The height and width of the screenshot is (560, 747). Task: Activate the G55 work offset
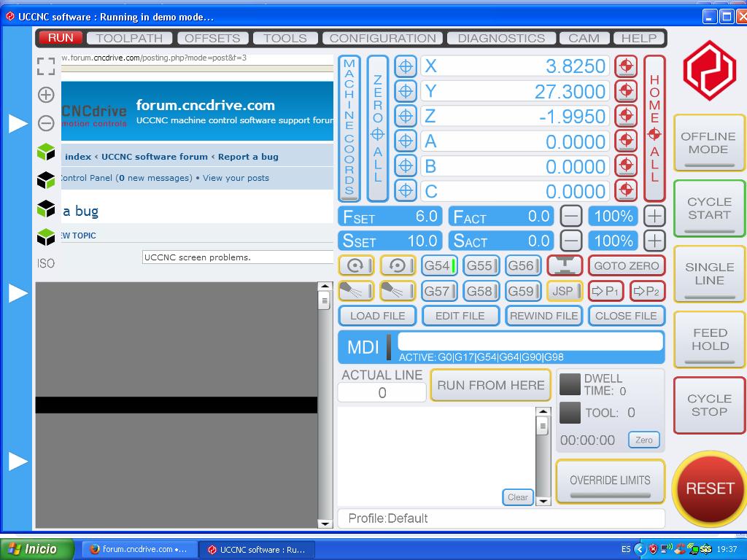(x=481, y=265)
